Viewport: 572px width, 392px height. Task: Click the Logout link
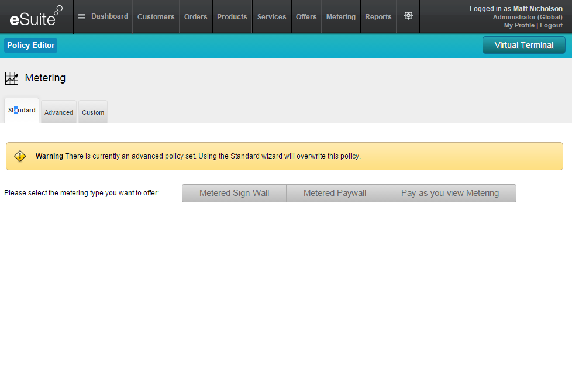(x=551, y=26)
